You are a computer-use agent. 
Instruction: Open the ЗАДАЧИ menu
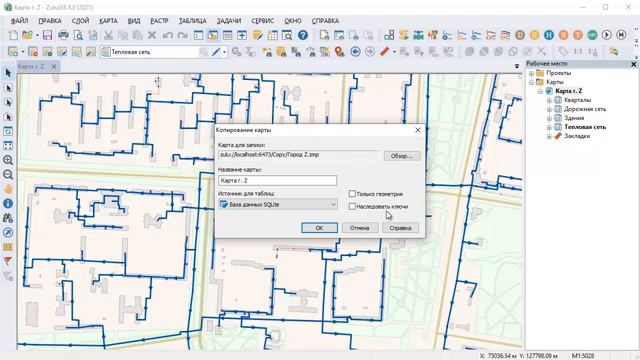[229, 21]
